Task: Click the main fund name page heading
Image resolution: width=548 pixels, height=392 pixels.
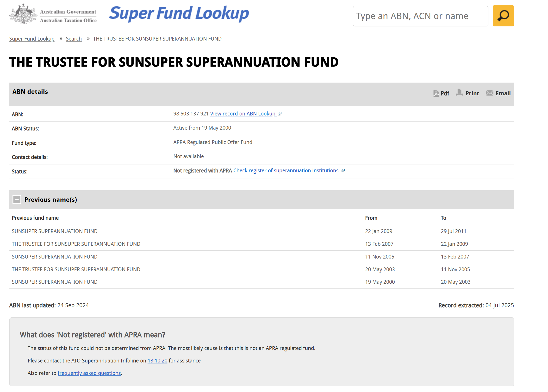Action: [x=174, y=62]
